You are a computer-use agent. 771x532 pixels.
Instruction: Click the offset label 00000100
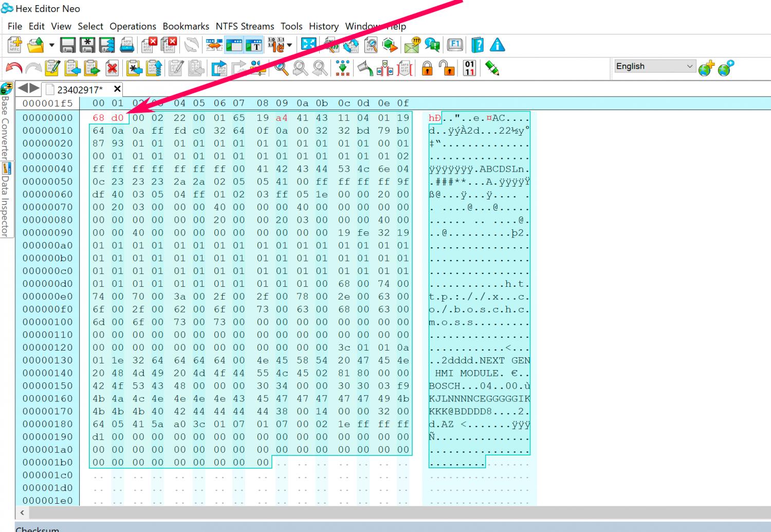point(48,322)
